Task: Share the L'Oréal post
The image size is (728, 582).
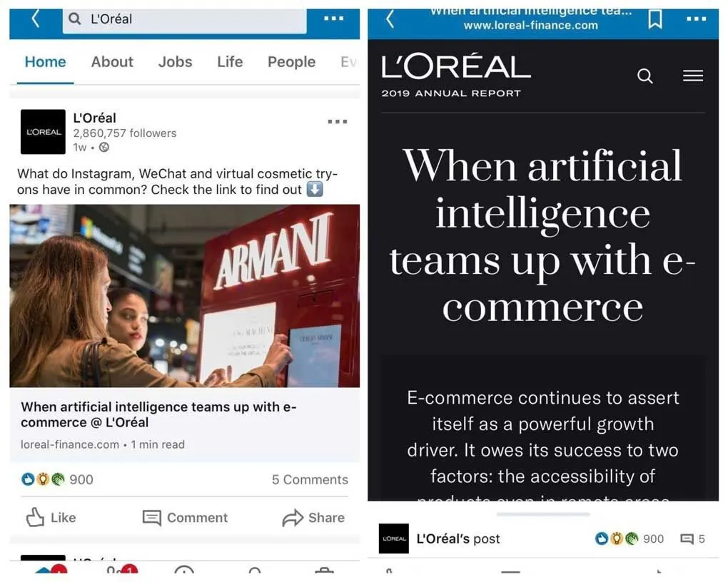Action: pyautogui.click(x=313, y=518)
